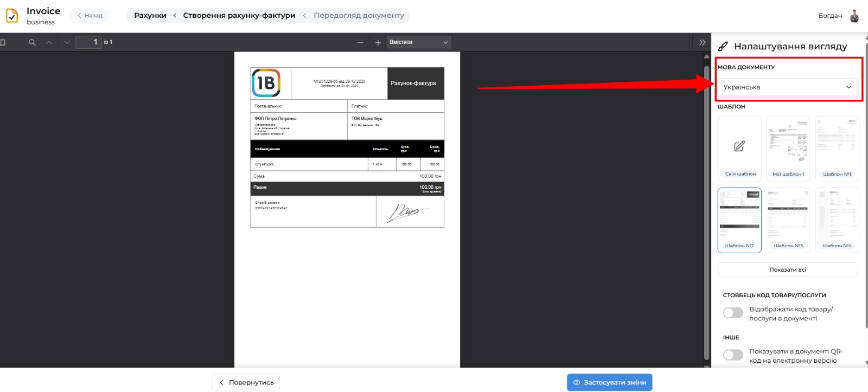The width and height of the screenshot is (868, 392).
Task: Enable QR code for electronic version
Action: tap(733, 355)
